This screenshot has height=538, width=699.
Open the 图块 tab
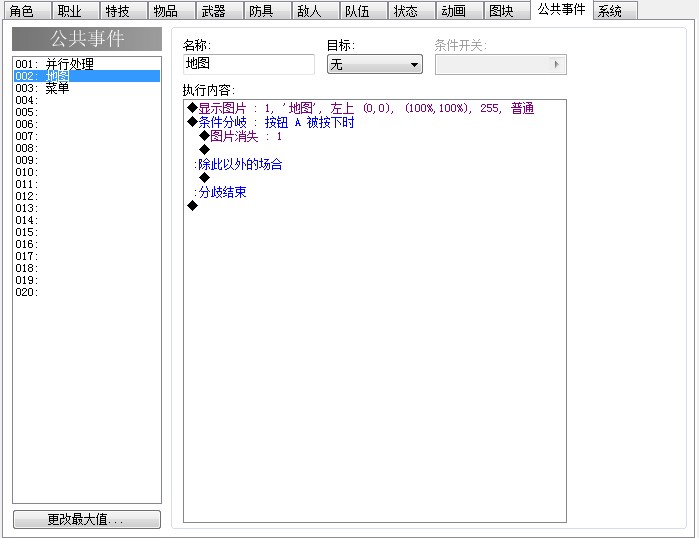pos(507,11)
